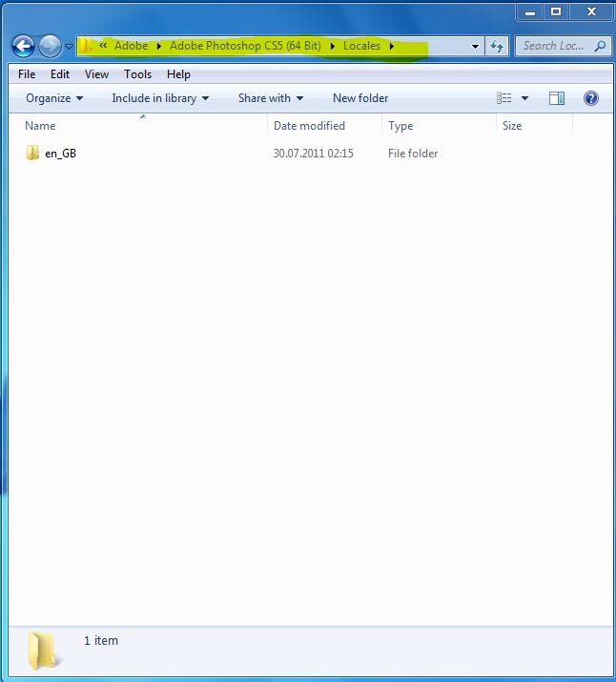Click the folder icon in address bar

click(86, 46)
